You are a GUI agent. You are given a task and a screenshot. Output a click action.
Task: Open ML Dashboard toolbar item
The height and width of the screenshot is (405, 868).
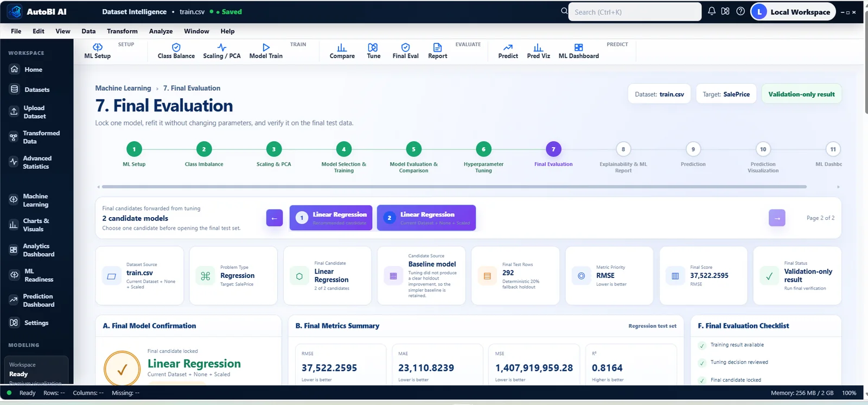tap(579, 51)
